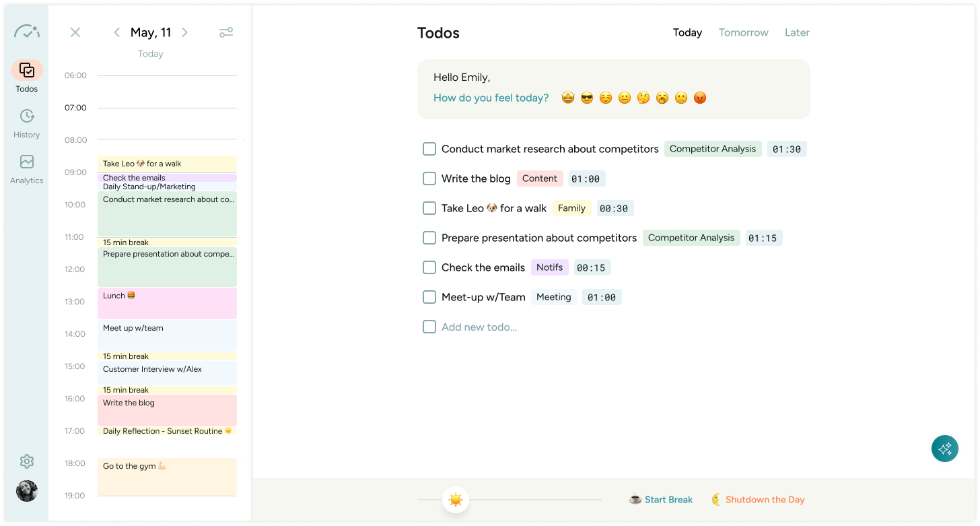This screenshot has height=526, width=980.
Task: Switch to the Tomorrow tab
Action: [x=743, y=32]
